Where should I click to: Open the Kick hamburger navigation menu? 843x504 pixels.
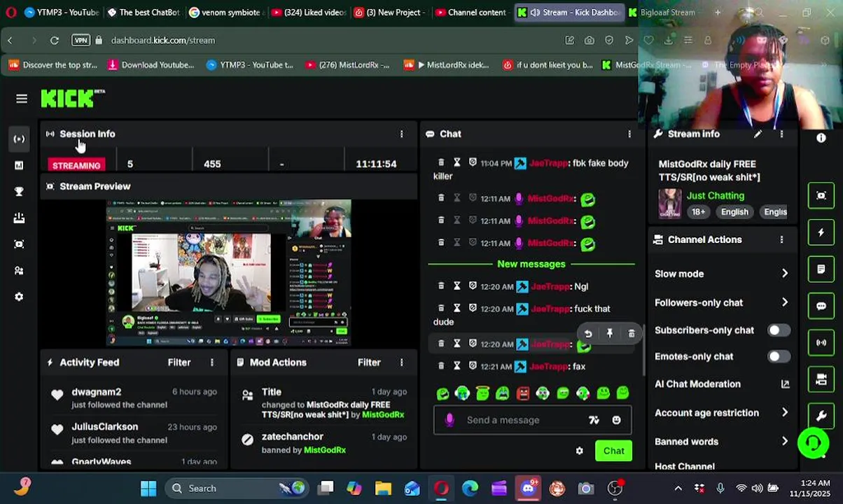click(22, 99)
